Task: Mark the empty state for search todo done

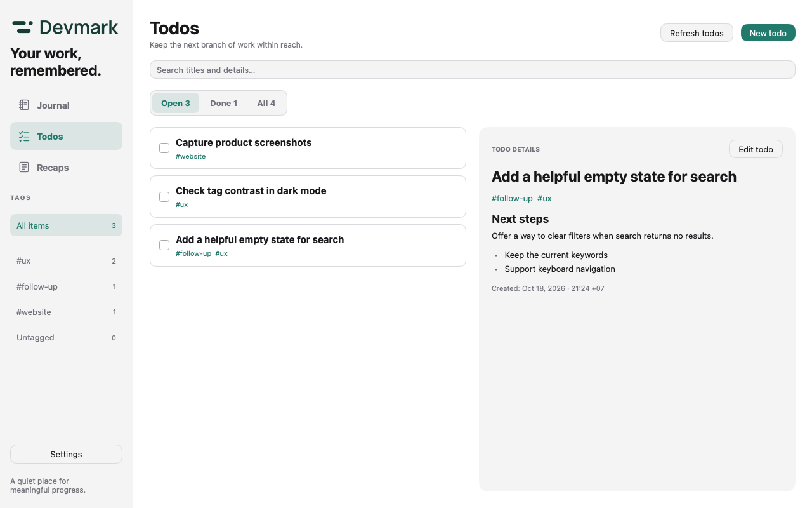Action: (x=164, y=245)
